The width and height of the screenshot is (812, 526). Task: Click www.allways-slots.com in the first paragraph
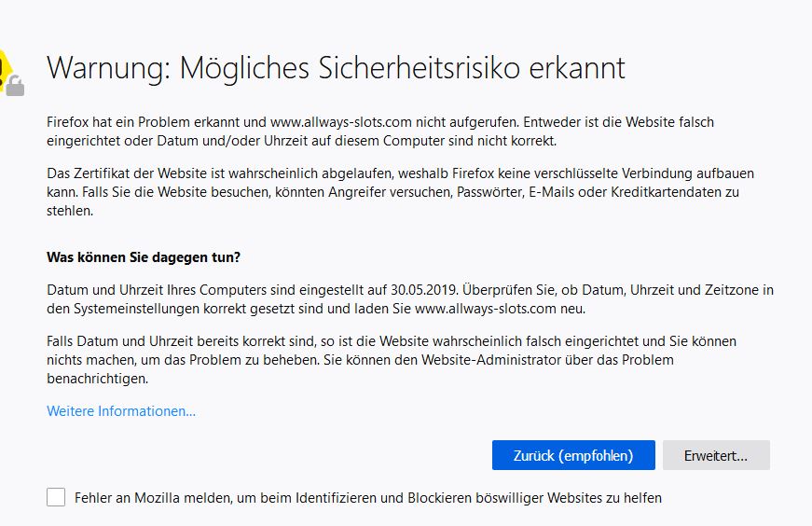click(343, 122)
